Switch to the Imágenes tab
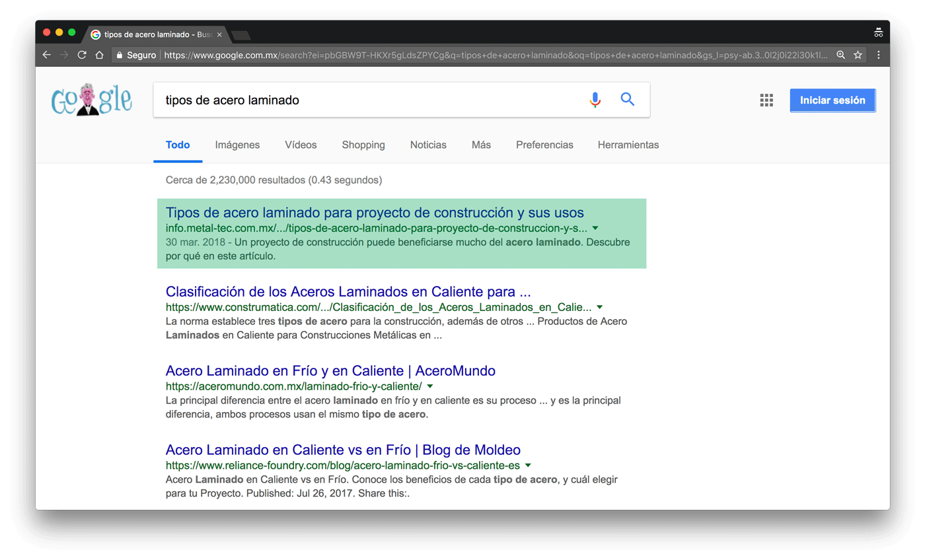Image resolution: width=925 pixels, height=560 pixels. 237,145
